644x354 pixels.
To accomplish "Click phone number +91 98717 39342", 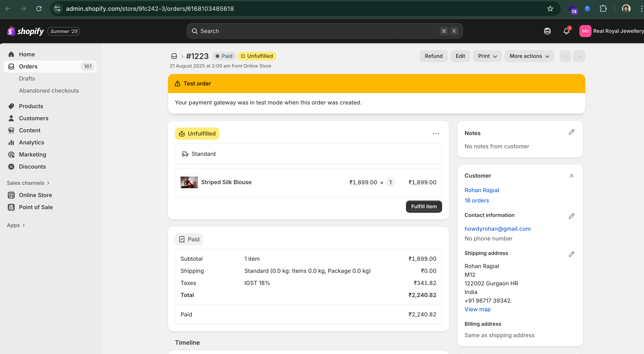I will [487, 301].
